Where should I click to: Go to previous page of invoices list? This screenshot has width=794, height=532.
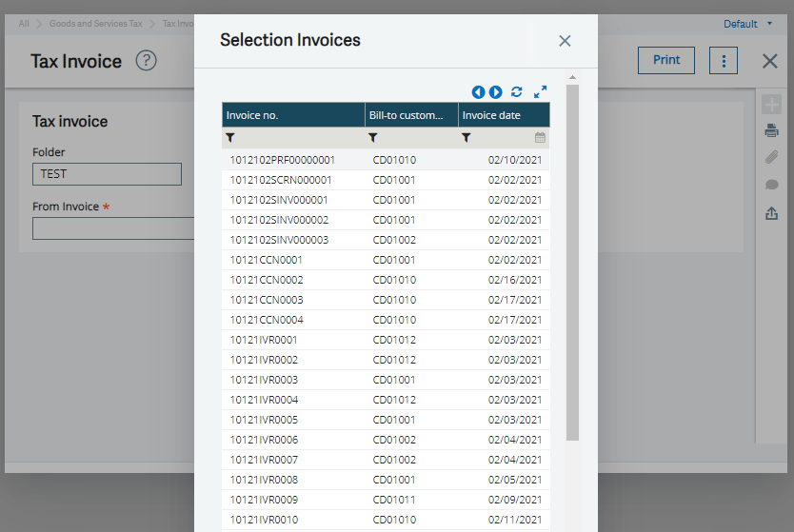pyautogui.click(x=478, y=92)
